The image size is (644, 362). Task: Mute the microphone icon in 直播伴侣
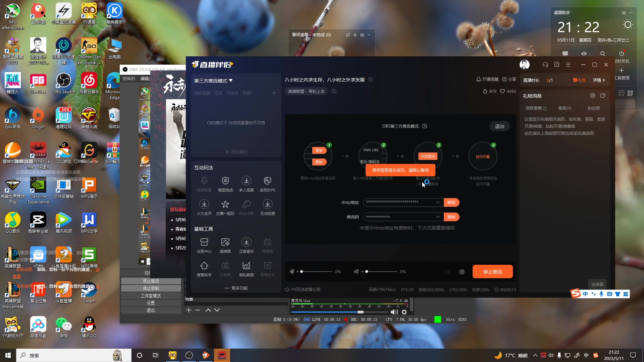[x=292, y=271]
